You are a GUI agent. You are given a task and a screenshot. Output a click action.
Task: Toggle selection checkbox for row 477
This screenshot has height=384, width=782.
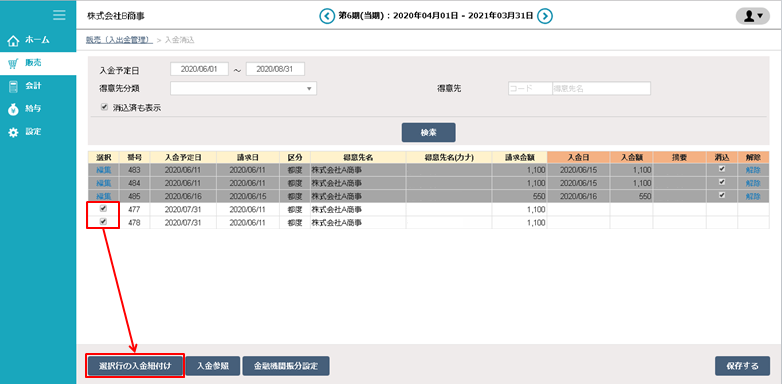pyautogui.click(x=103, y=208)
